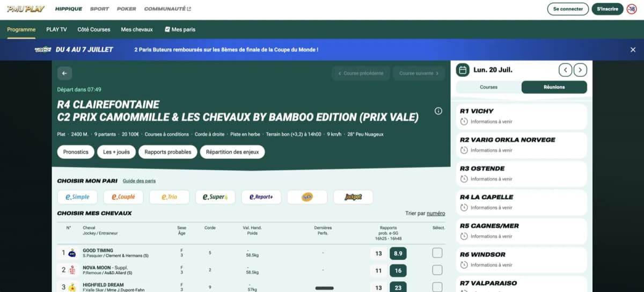
Task: Open the POKER section
Action: coord(126,9)
